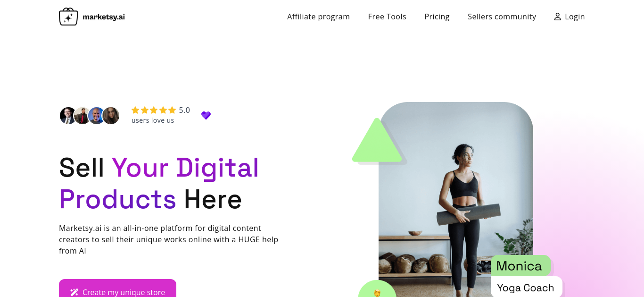Image resolution: width=644 pixels, height=297 pixels.
Task: Click the green circle emoji badge
Action: tap(377, 289)
